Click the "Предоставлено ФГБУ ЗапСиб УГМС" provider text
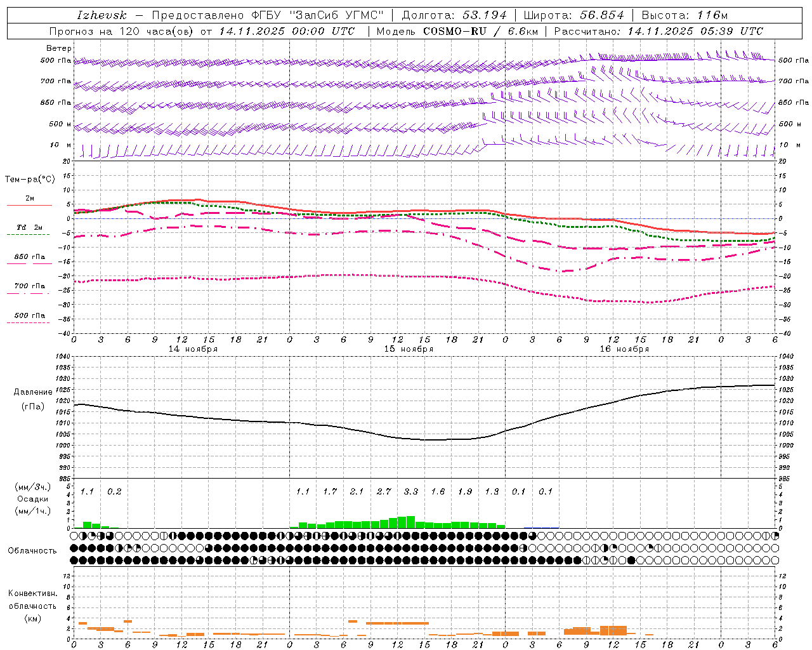This screenshot has height=650, width=812. click(x=268, y=15)
